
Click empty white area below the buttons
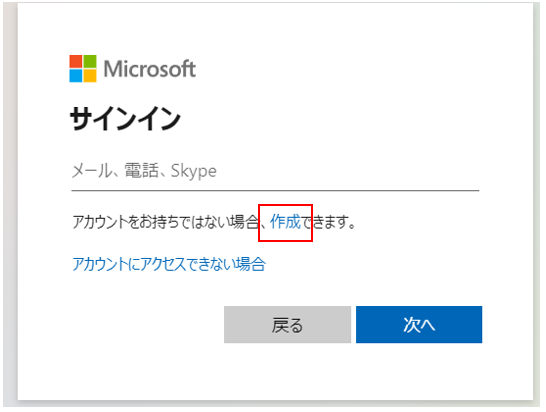pyautogui.click(x=275, y=373)
